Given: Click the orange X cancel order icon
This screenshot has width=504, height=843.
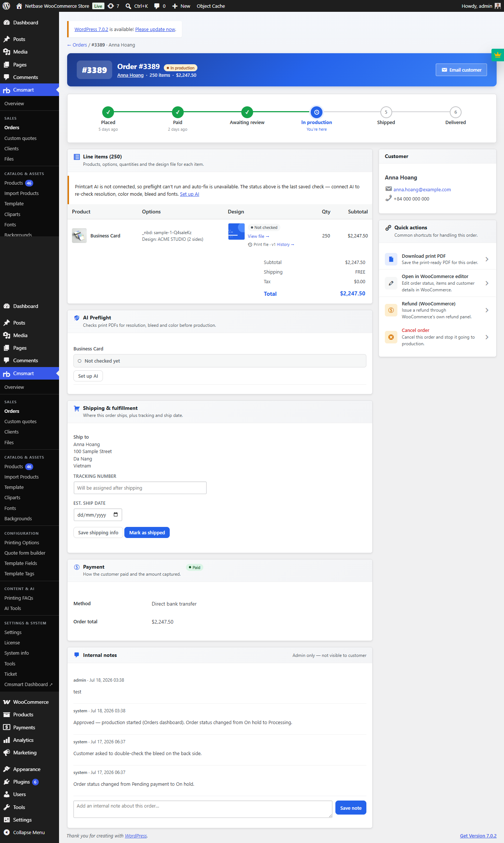Looking at the screenshot, I should pos(391,337).
